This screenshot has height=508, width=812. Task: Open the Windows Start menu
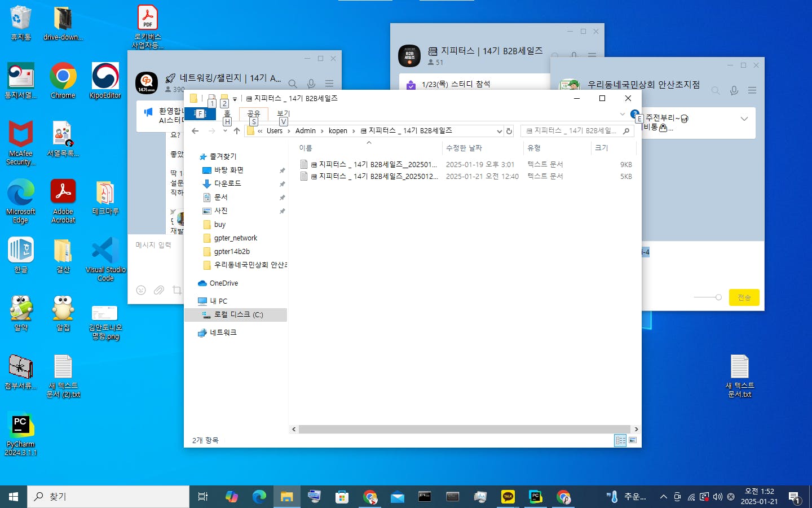click(14, 497)
